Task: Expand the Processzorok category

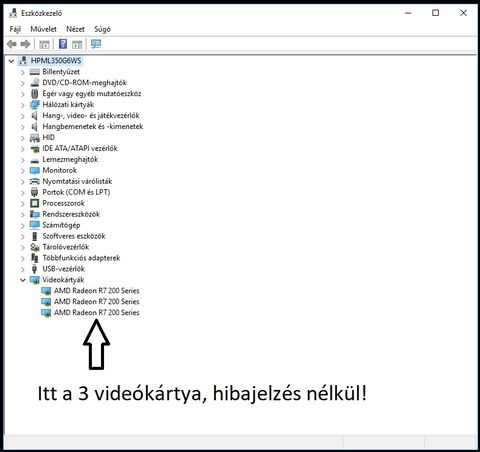Action: coord(23,203)
